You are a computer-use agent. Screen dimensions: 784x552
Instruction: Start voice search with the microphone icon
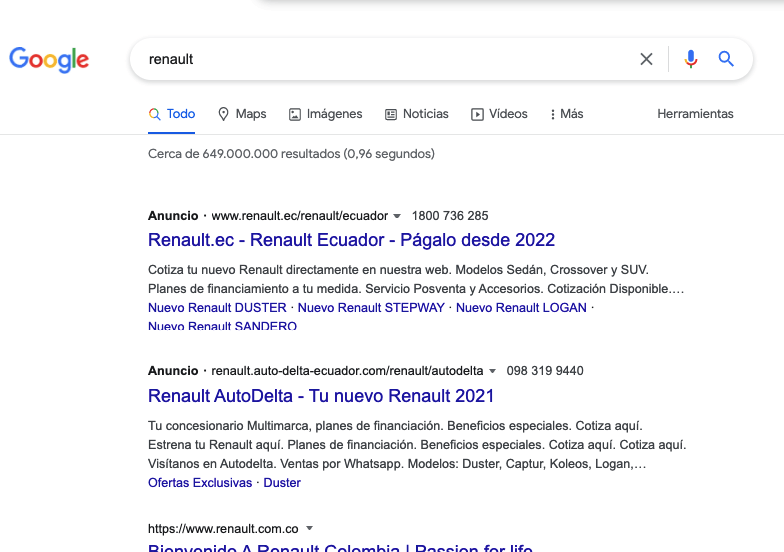(691, 59)
